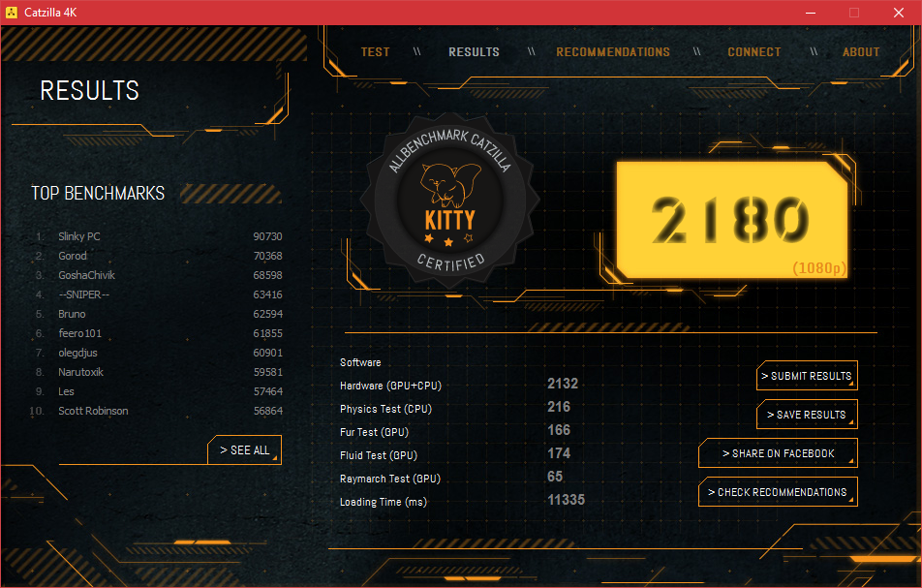Click the 2180 score panel
922x588 pixels.
click(731, 219)
